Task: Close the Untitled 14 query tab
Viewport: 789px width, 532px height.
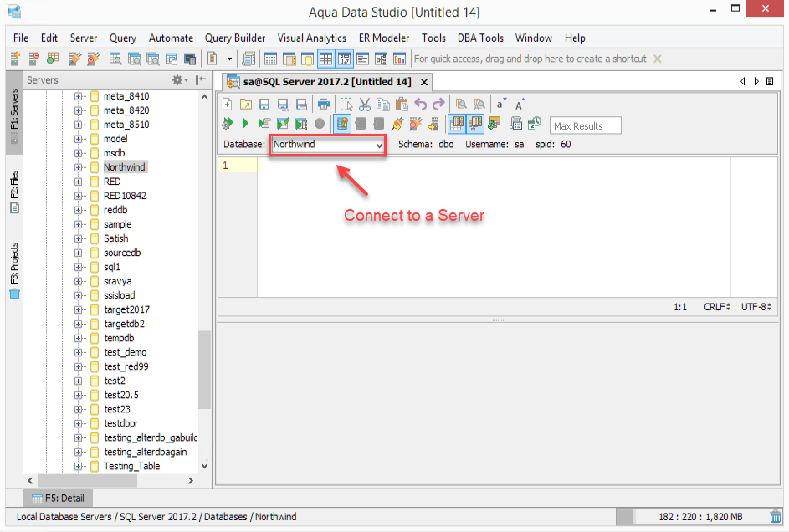Action: pyautogui.click(x=424, y=82)
